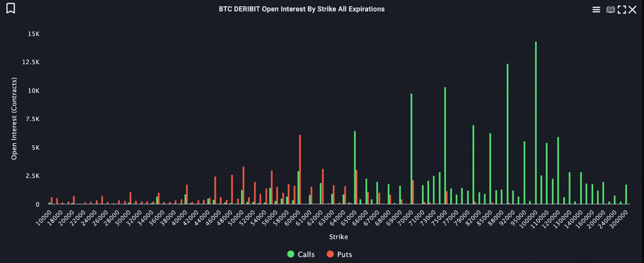Click 'Open Interest (Contracts)' axis title
The width and height of the screenshot is (644, 263).
[x=14, y=119]
